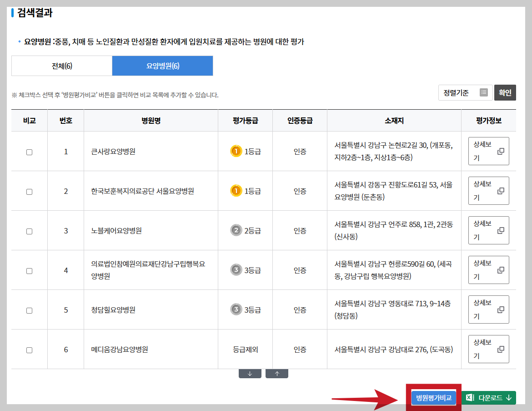The height and width of the screenshot is (411, 532).
Task: Tick the compare checkbox for 청담힐요양병원
Action: (x=30, y=310)
